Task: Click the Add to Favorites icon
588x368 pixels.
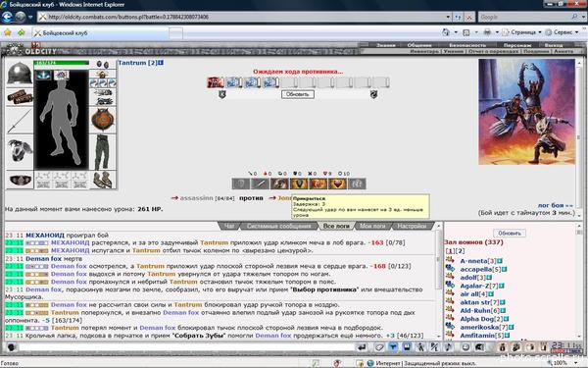Action: tap(21, 32)
